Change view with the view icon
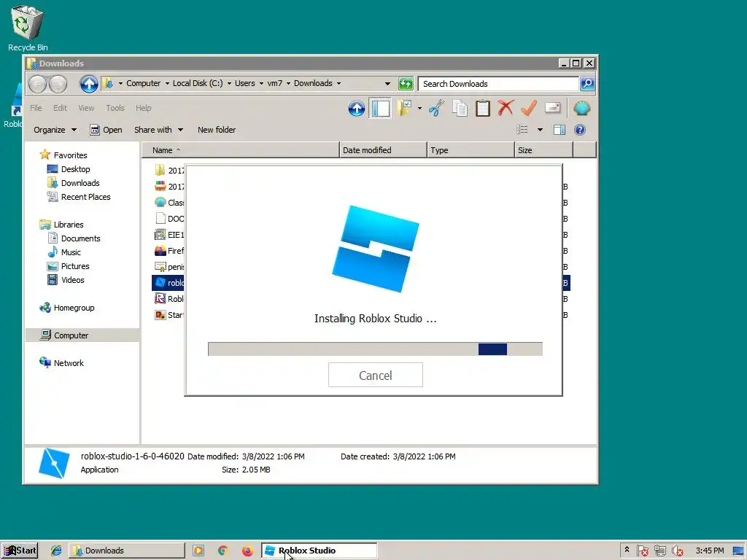 click(522, 130)
